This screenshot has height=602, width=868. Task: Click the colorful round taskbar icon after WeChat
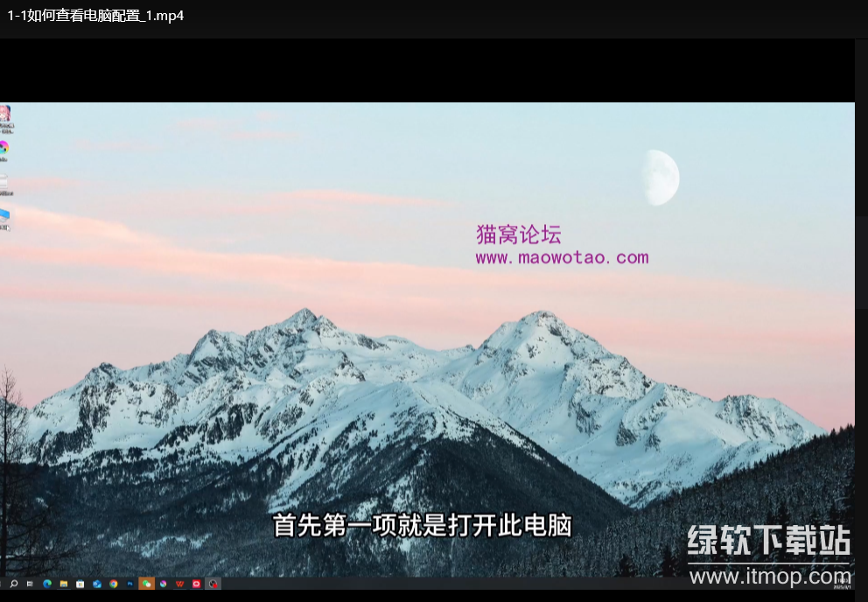point(163,584)
